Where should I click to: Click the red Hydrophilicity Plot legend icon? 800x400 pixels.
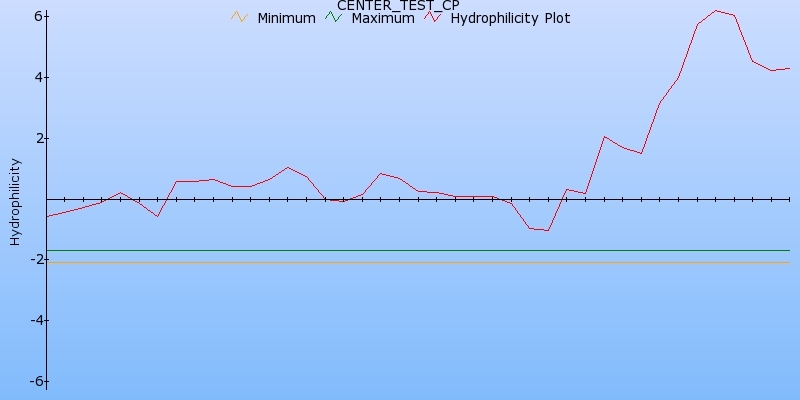coord(432,17)
